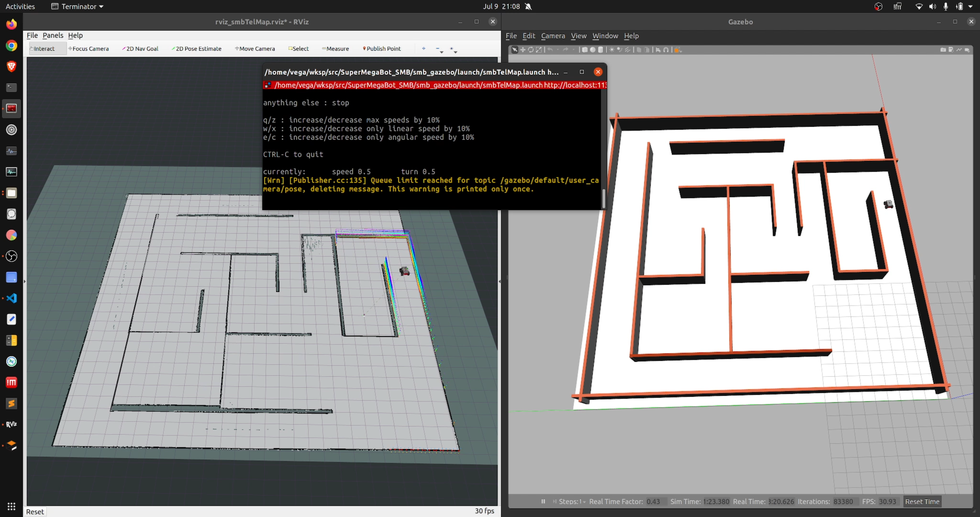The image size is (980, 517).
Task: Open the RViz Panels menu
Action: click(53, 35)
